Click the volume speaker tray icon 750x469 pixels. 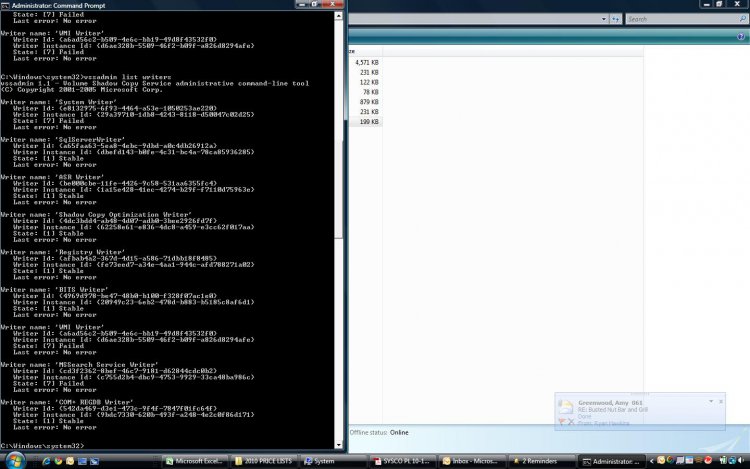pyautogui.click(x=741, y=461)
